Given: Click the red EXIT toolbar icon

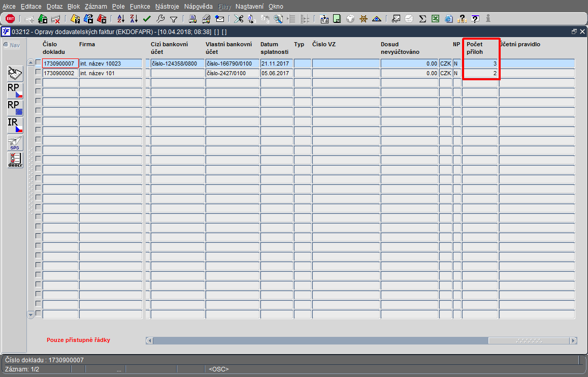Looking at the screenshot, I should click(10, 18).
